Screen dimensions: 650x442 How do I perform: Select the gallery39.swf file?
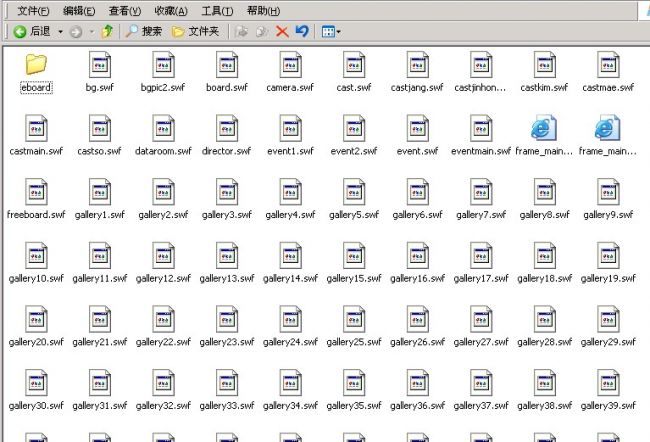point(608,383)
